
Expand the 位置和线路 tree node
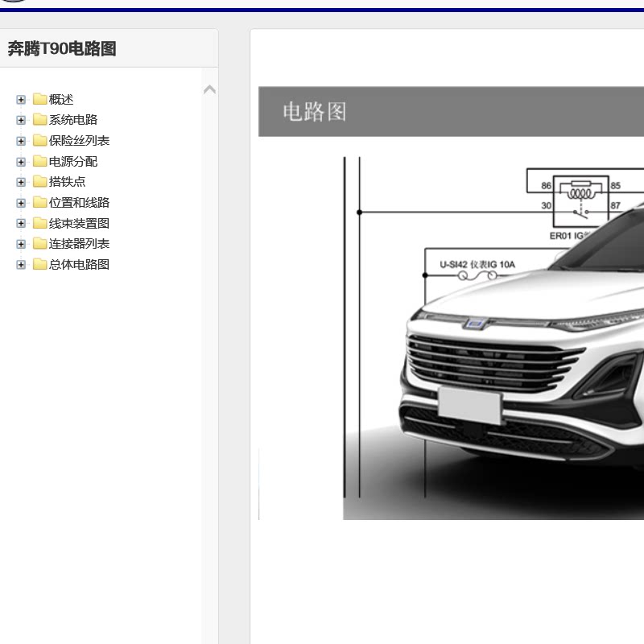click(x=21, y=203)
